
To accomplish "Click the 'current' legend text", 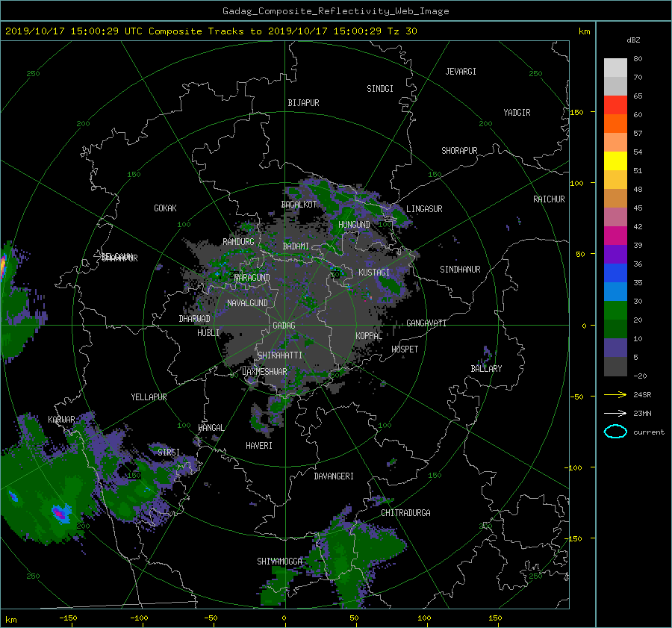I will tap(648, 432).
